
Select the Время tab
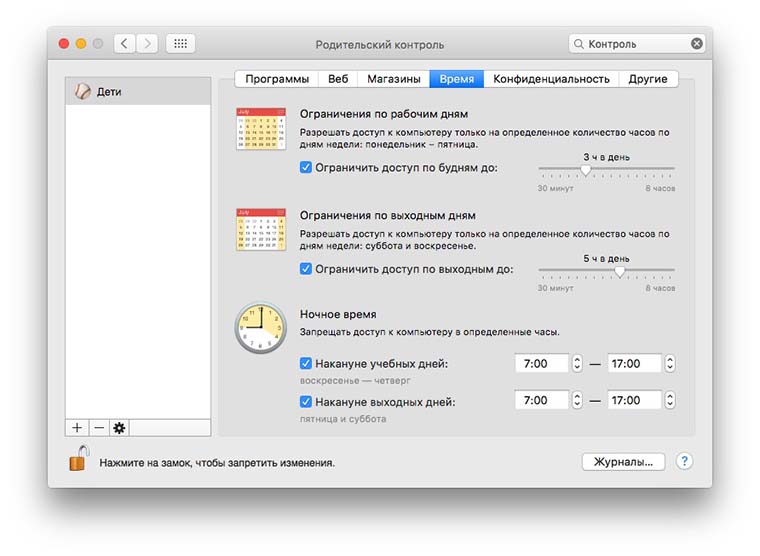tap(457, 79)
